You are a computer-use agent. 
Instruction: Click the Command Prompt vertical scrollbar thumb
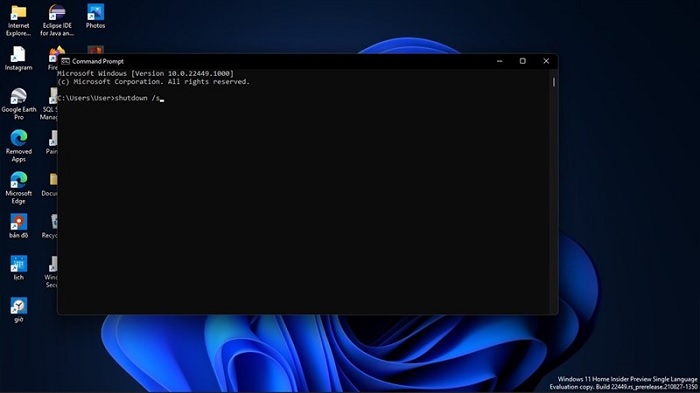(554, 82)
